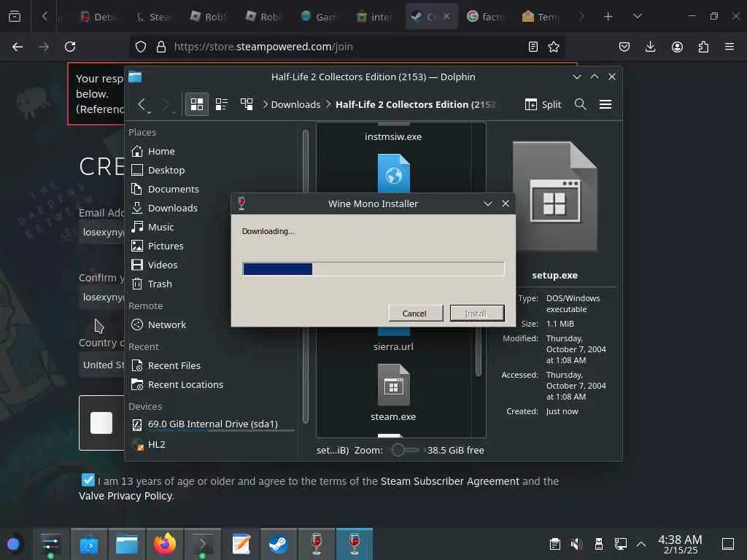747x560 pixels.
Task: Select the HL2 device in Places
Action: [149, 445]
